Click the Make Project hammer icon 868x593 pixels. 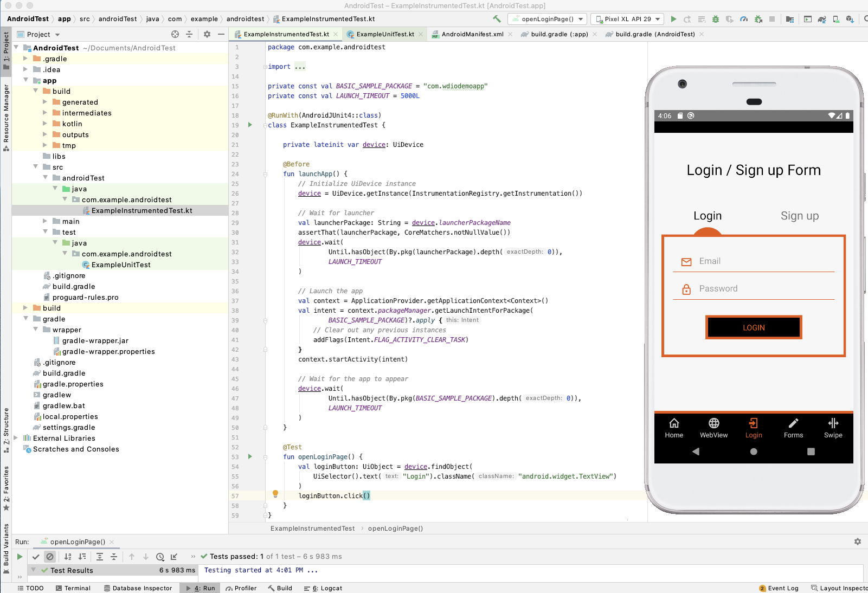497,19
